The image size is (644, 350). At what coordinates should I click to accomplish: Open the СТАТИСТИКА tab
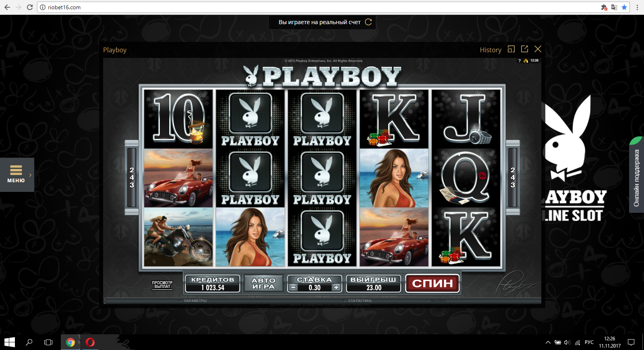[x=360, y=301]
